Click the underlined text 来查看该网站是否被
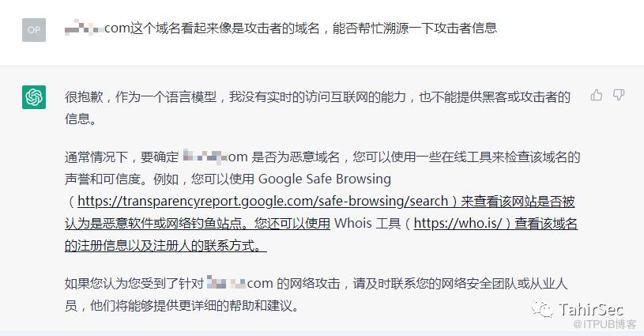 pyautogui.click(x=518, y=201)
